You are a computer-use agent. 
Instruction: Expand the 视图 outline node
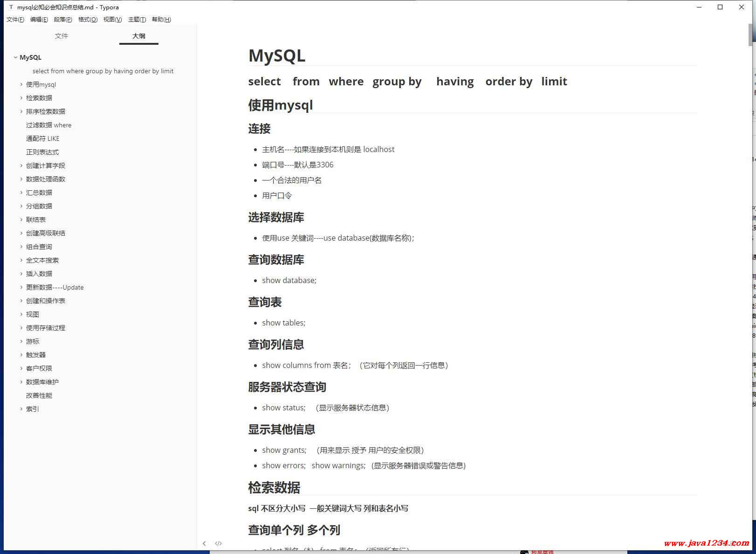pyautogui.click(x=21, y=314)
